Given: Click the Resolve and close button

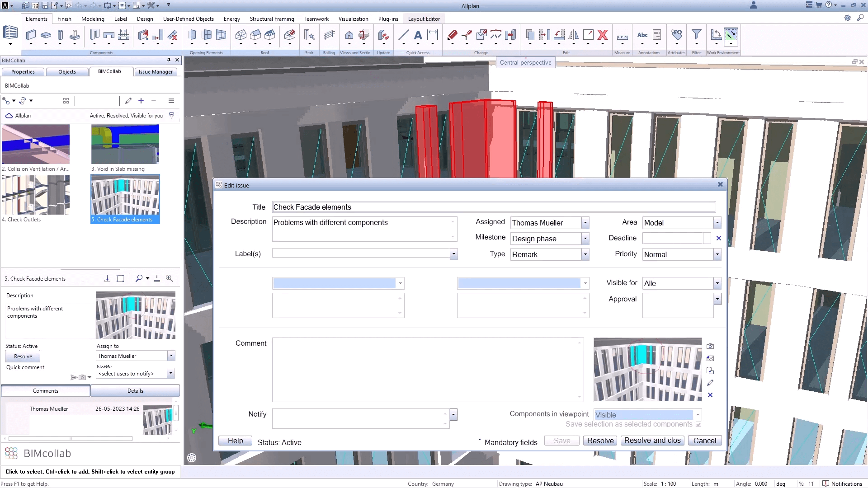Looking at the screenshot, I should (x=652, y=441).
